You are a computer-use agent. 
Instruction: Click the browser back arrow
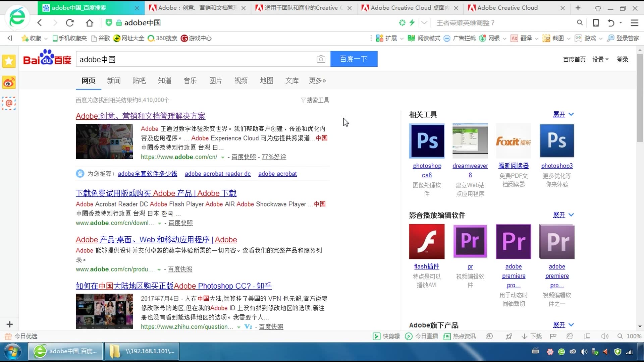[x=40, y=23]
